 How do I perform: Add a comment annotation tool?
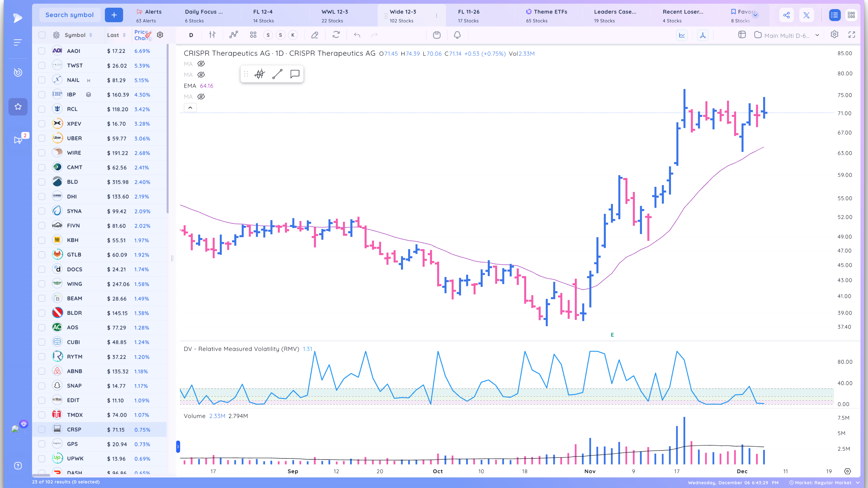tap(294, 74)
